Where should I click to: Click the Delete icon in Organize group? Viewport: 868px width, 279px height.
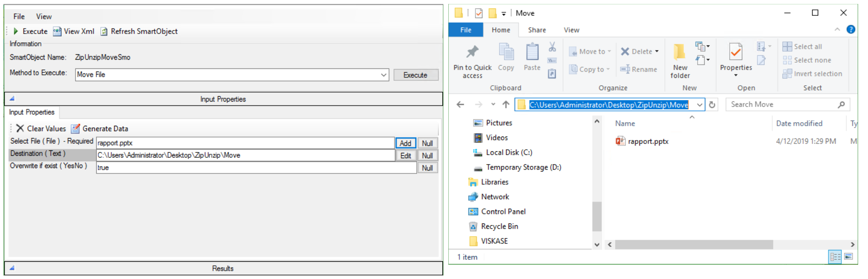(x=625, y=51)
